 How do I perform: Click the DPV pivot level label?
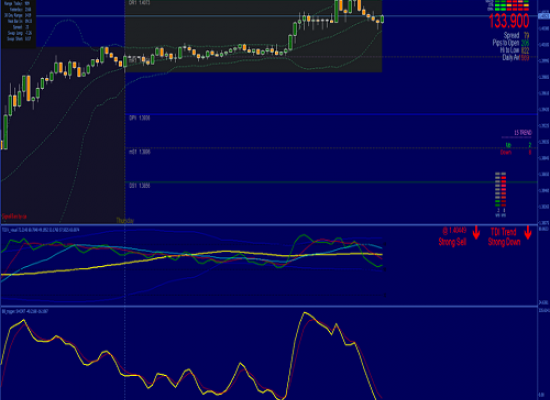point(140,118)
